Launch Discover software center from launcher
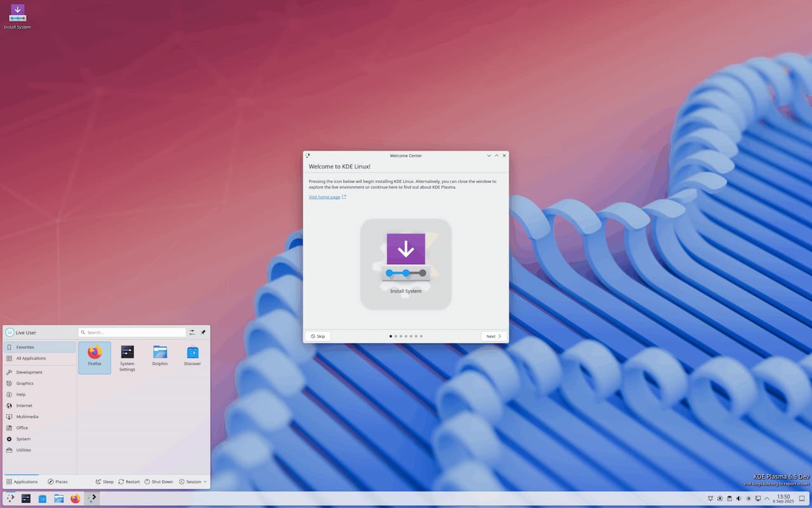Image resolution: width=812 pixels, height=508 pixels. point(192,357)
